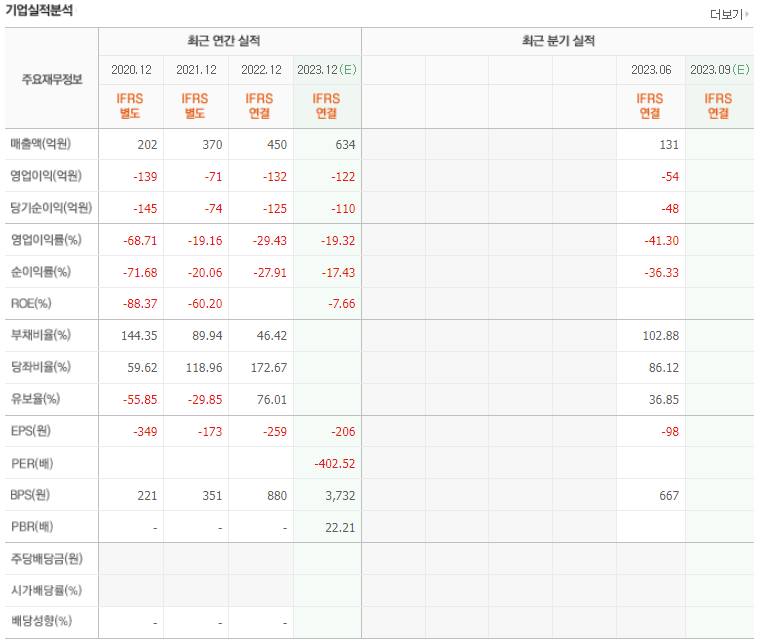Click the debt ratio value 144.35
Screen dimensions: 763x642
(139, 336)
